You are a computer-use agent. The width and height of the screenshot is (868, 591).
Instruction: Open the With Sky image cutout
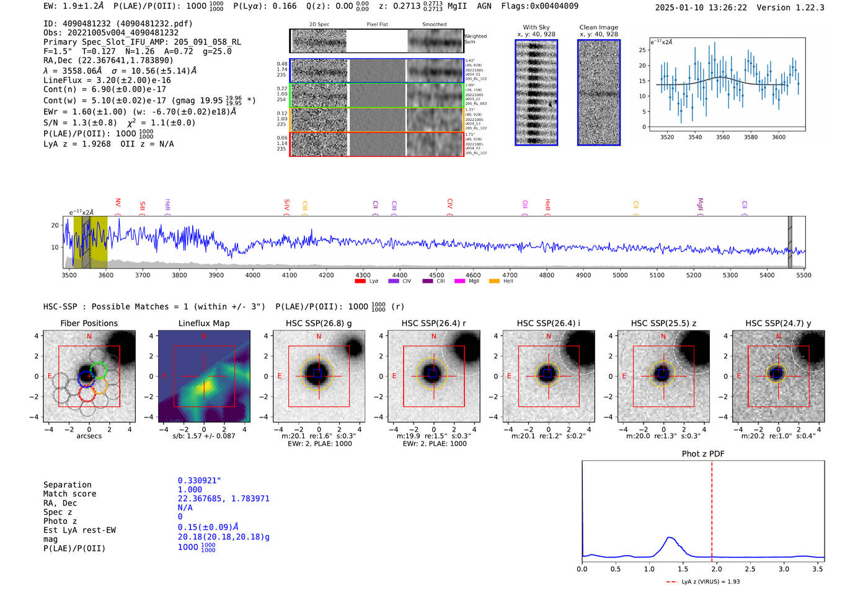coord(536,92)
